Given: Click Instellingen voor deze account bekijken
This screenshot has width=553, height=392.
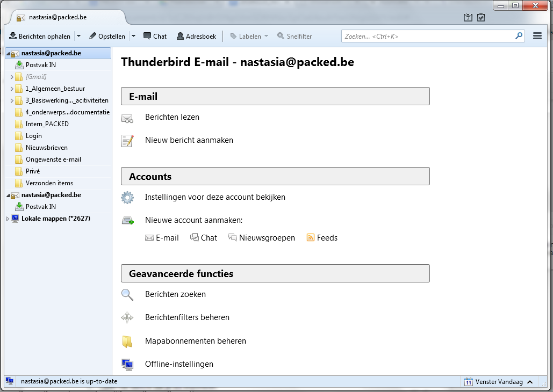Looking at the screenshot, I should [215, 197].
